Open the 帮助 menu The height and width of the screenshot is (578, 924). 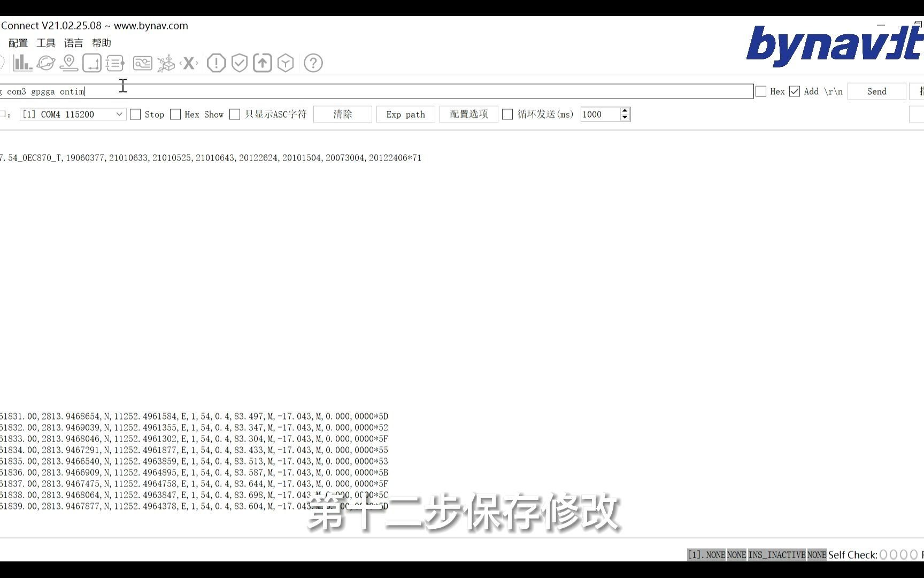point(102,43)
